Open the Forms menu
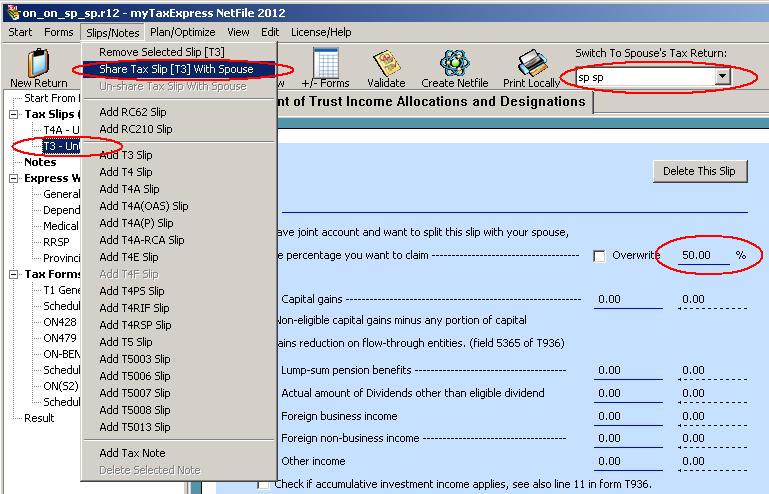Screen dimensions: 769x494 click(x=58, y=32)
